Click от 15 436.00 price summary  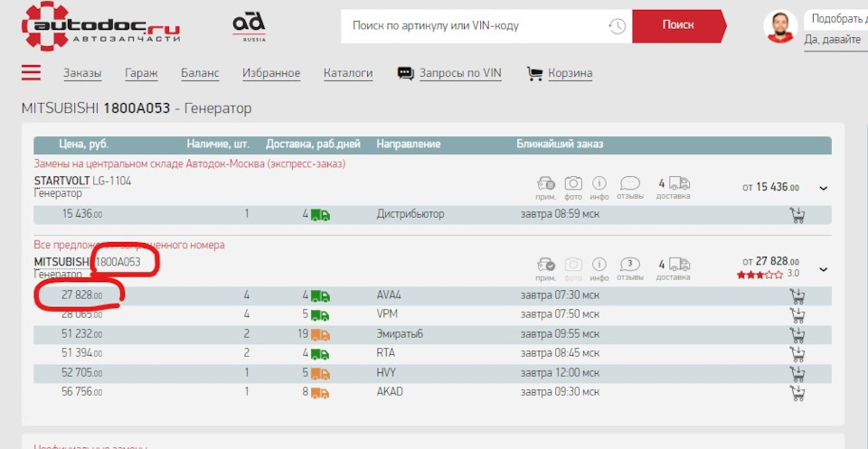(x=770, y=187)
